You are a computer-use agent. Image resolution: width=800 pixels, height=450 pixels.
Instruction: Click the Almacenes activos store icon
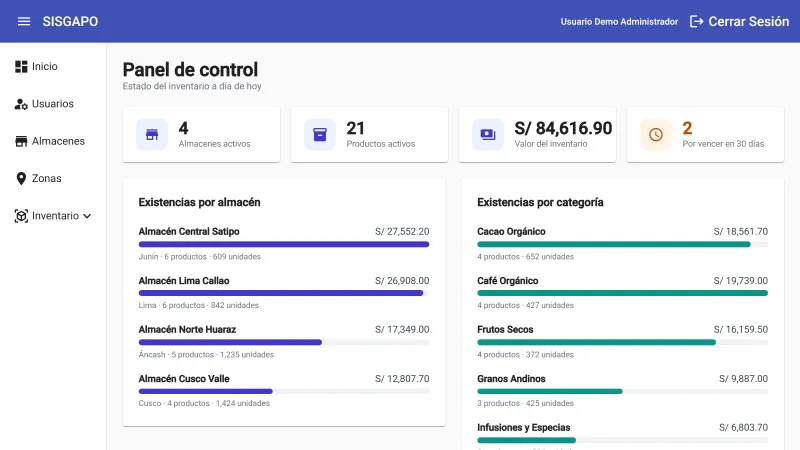[x=152, y=135]
